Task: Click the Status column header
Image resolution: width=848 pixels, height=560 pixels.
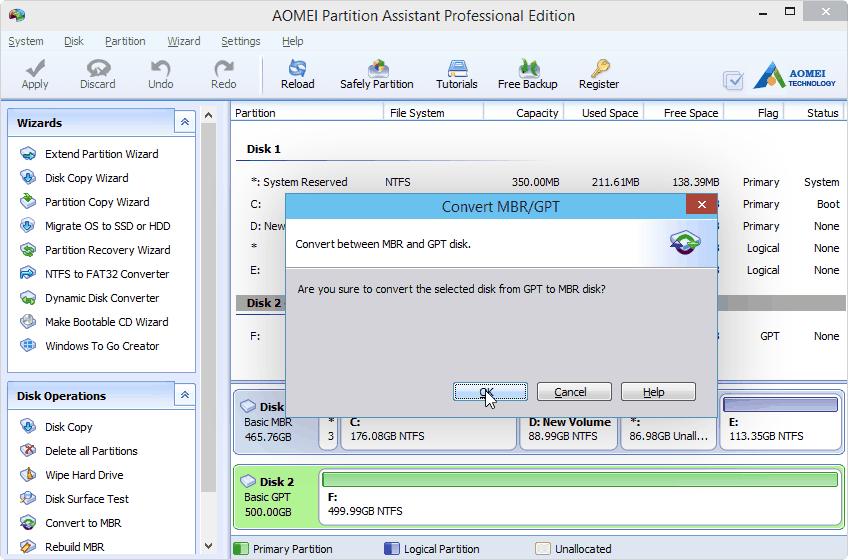Action: tap(814, 113)
